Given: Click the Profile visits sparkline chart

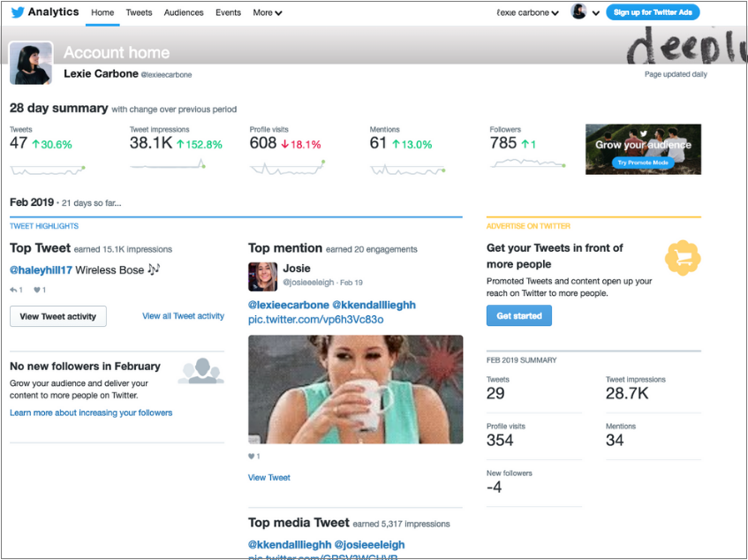Looking at the screenshot, I should 287,168.
